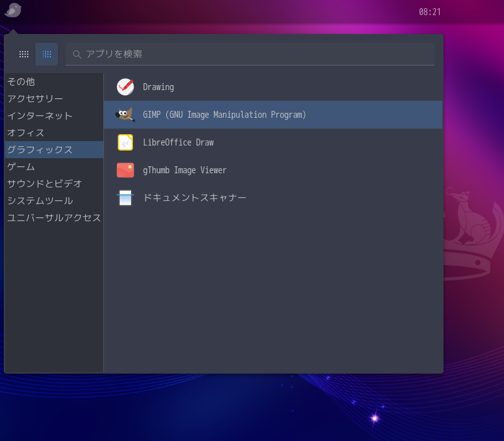Click the 08:21 clock in panel
Image resolution: width=504 pixels, height=441 pixels.
tap(430, 12)
